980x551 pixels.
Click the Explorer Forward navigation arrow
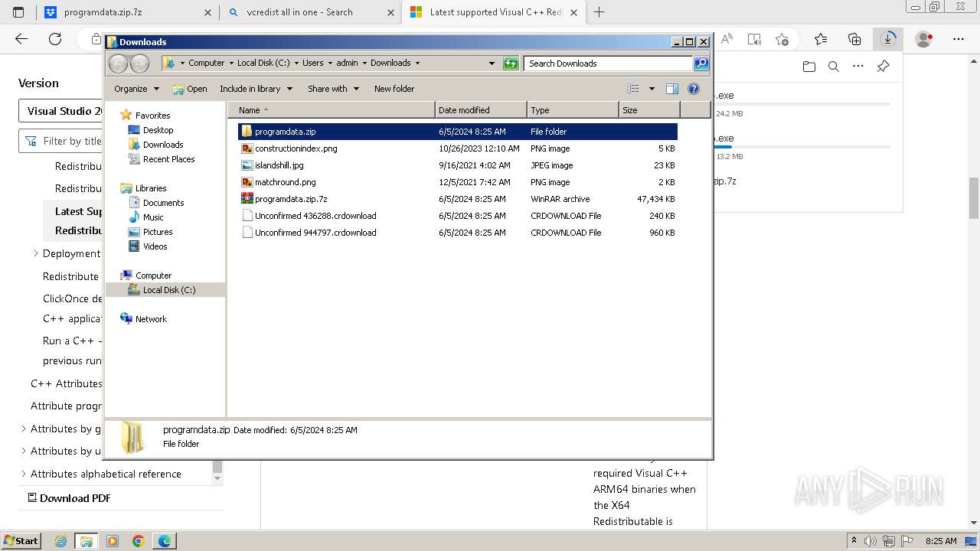(139, 64)
